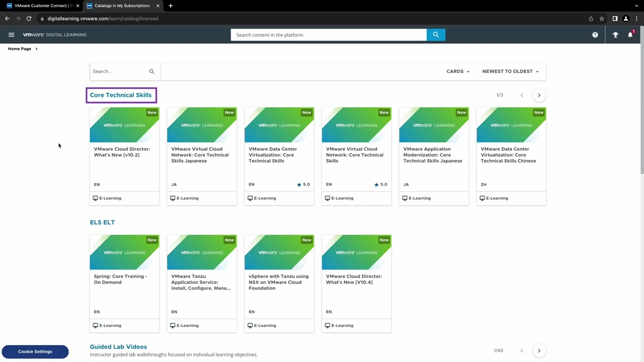
Task: Open the help question mark icon
Action: (x=595, y=35)
